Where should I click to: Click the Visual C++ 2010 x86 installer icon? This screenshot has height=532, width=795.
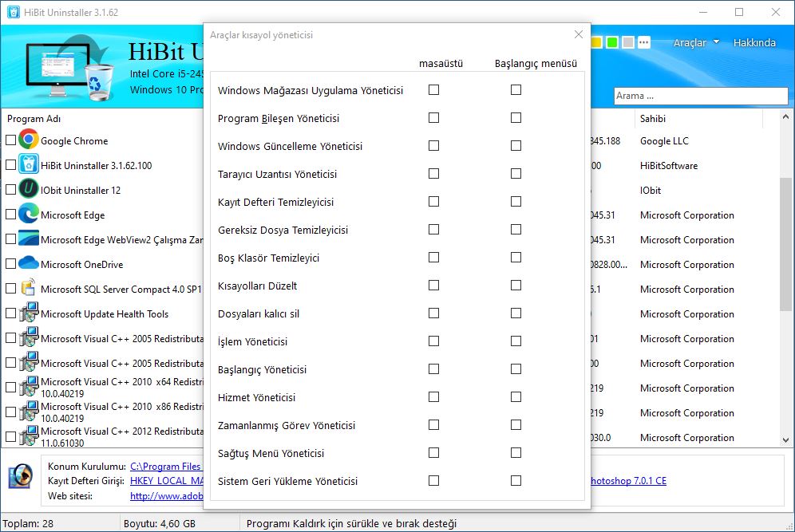29,412
